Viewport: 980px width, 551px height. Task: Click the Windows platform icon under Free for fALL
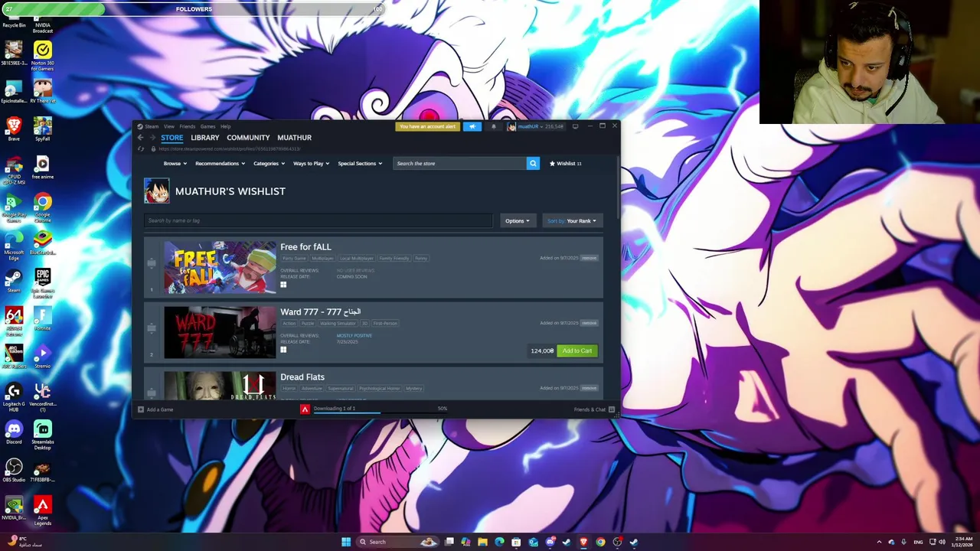[x=283, y=285]
